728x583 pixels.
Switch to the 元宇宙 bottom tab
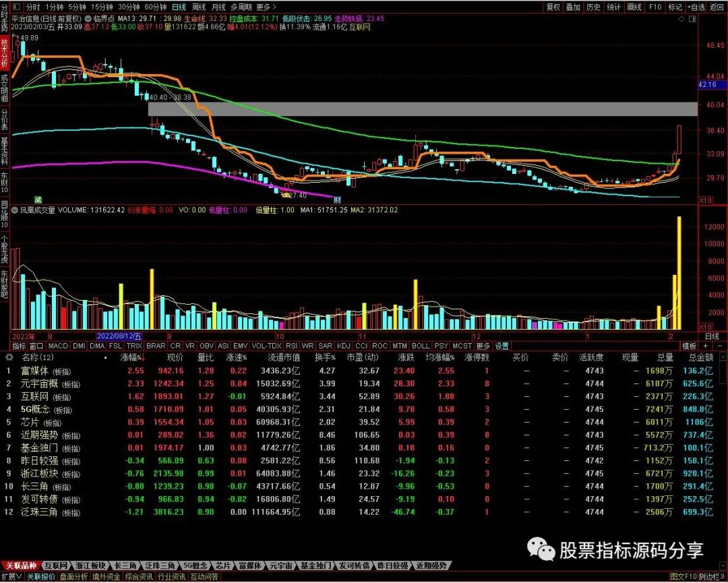click(x=281, y=566)
